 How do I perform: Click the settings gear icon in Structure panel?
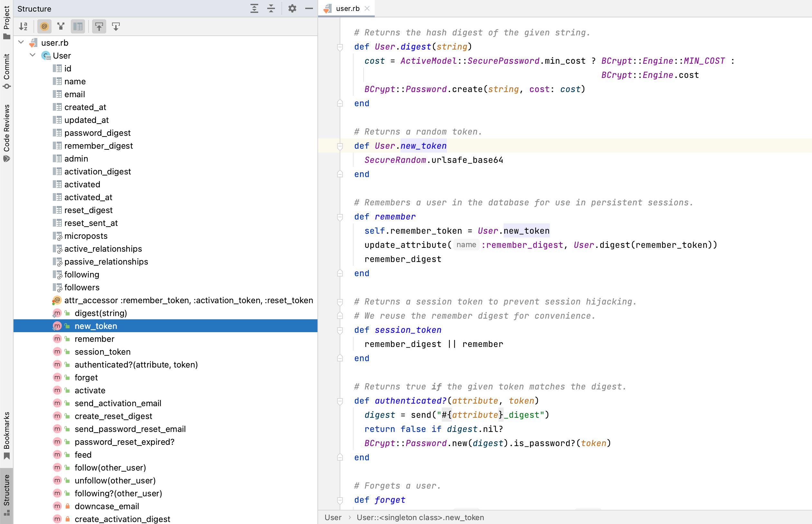(x=292, y=8)
